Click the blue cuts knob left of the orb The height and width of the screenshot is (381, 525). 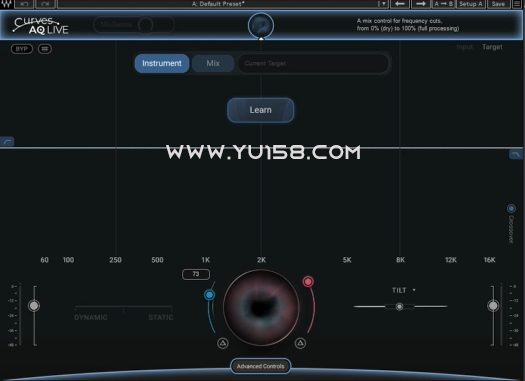tap(209, 295)
